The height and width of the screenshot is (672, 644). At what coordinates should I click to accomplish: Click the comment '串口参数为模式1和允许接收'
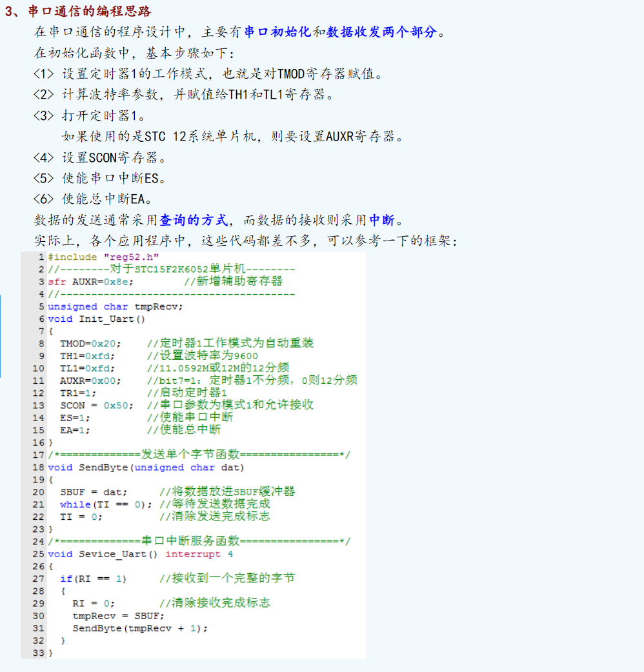coord(230,405)
